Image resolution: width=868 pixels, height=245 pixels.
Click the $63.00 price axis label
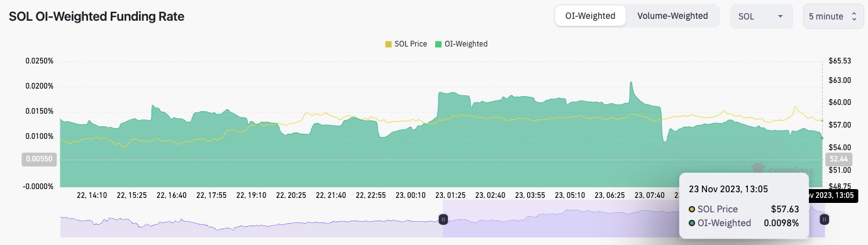(x=840, y=80)
